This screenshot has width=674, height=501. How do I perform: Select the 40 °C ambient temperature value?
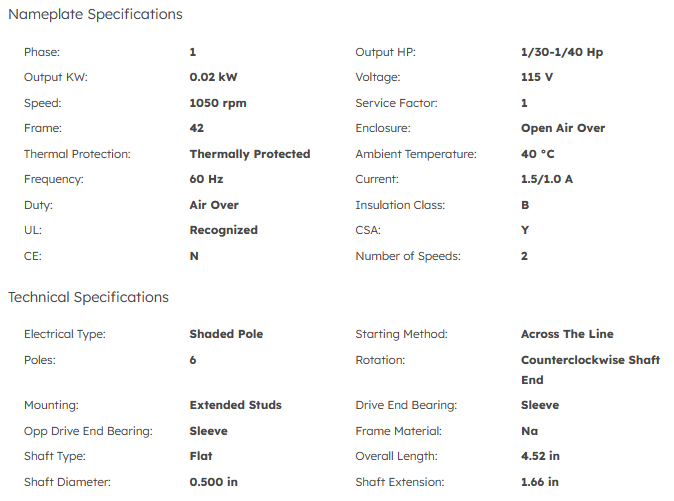(538, 154)
